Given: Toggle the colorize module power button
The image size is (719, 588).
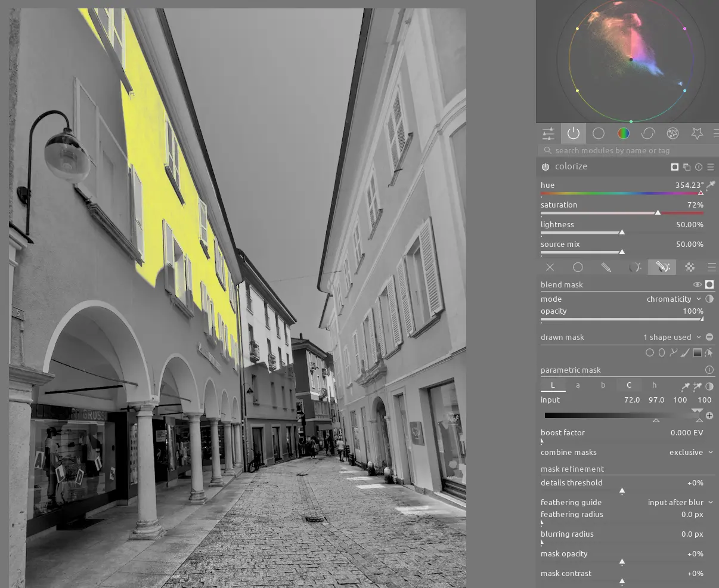Looking at the screenshot, I should pos(546,167).
